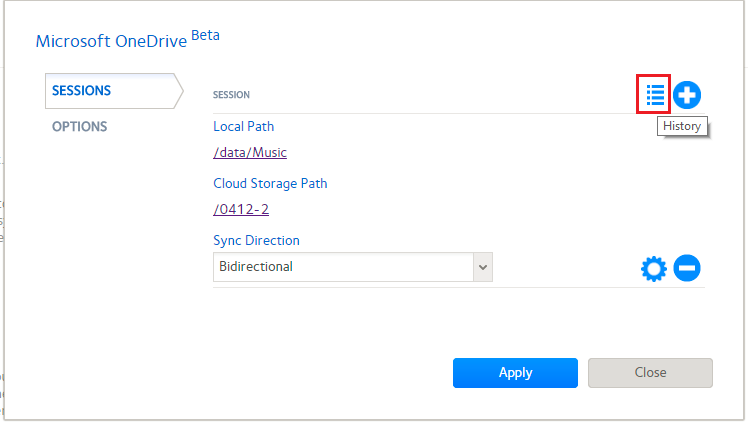Switch to the OPTIONS tab
Screen dimensions: 748x423
80,127
